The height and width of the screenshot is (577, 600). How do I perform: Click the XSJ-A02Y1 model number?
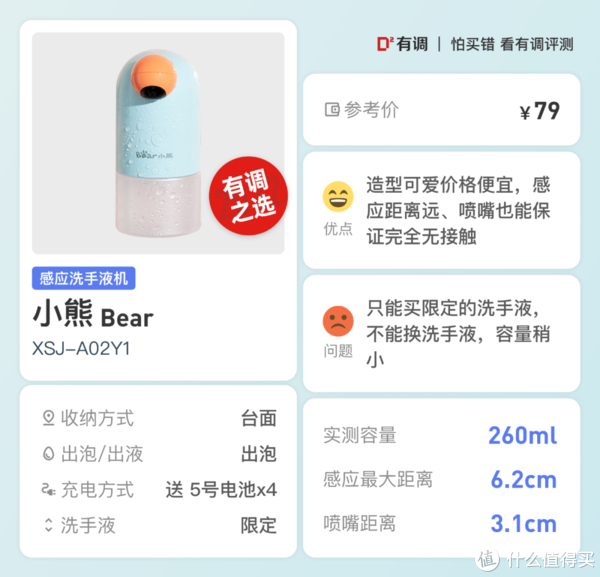pos(81,349)
